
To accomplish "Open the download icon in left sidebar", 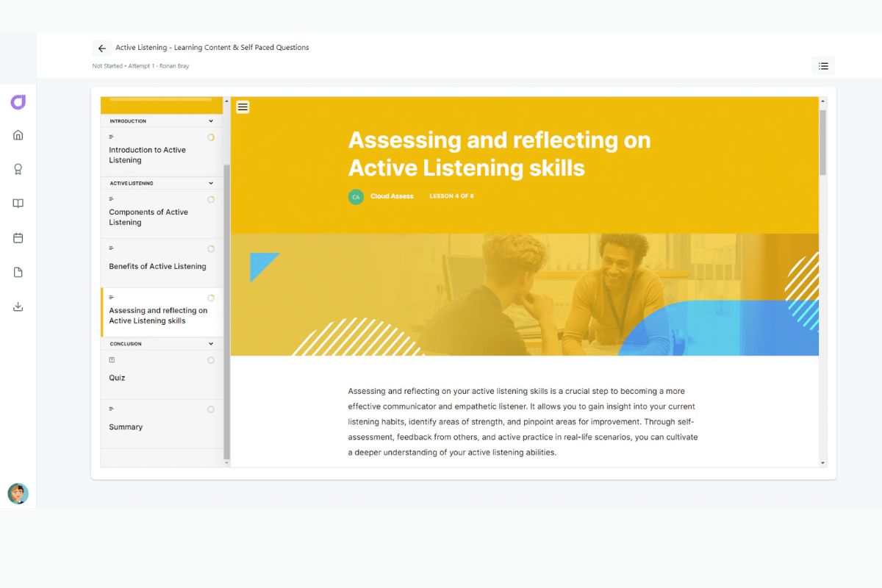I will pyautogui.click(x=18, y=306).
